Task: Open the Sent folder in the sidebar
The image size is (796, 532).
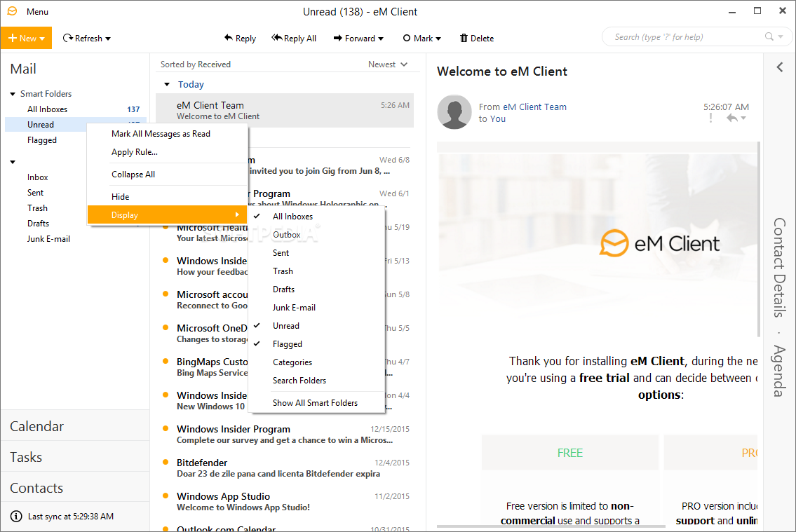Action: point(36,193)
